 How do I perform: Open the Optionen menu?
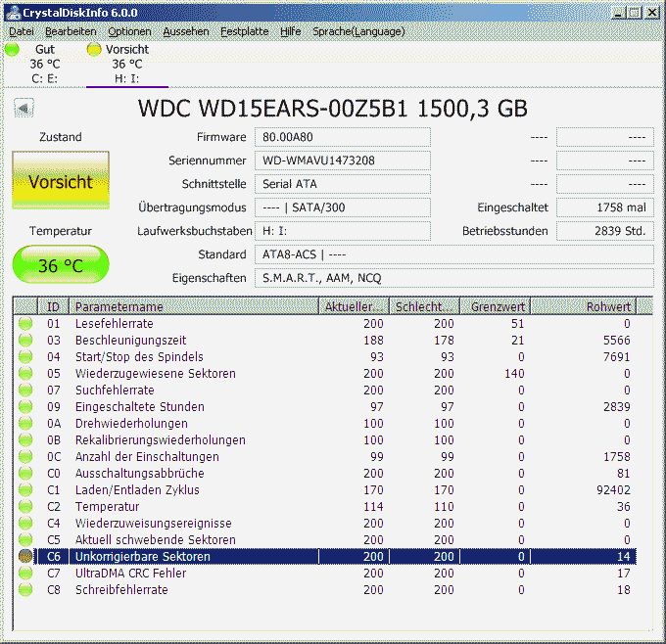[129, 31]
